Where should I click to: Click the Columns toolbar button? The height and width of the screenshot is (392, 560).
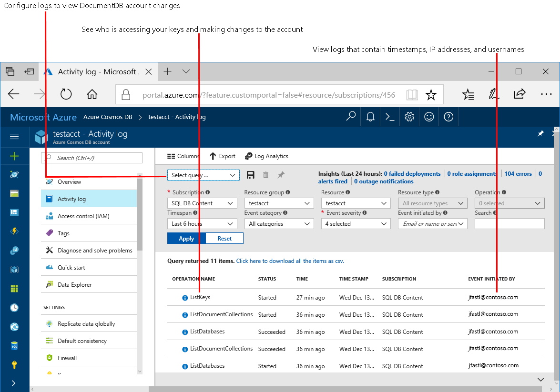183,156
